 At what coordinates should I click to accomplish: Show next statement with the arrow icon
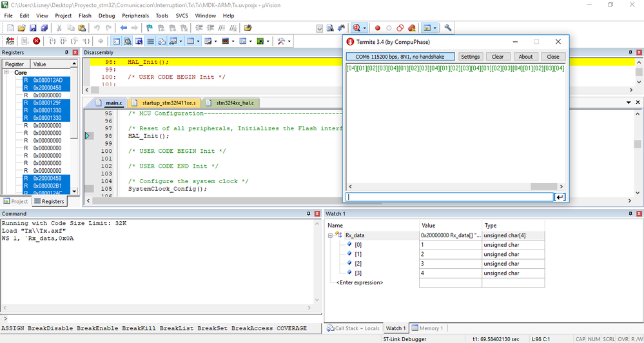[x=101, y=41]
